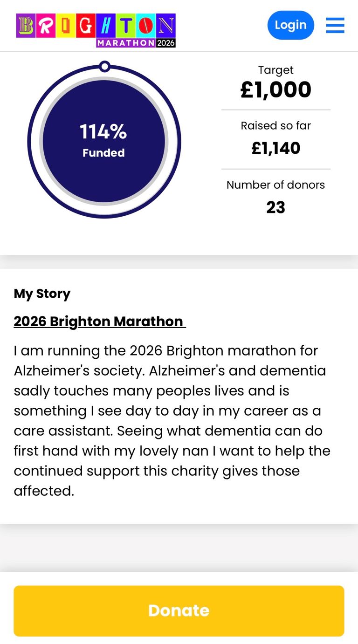
Task: Click the donor count number 23
Action: tap(275, 207)
